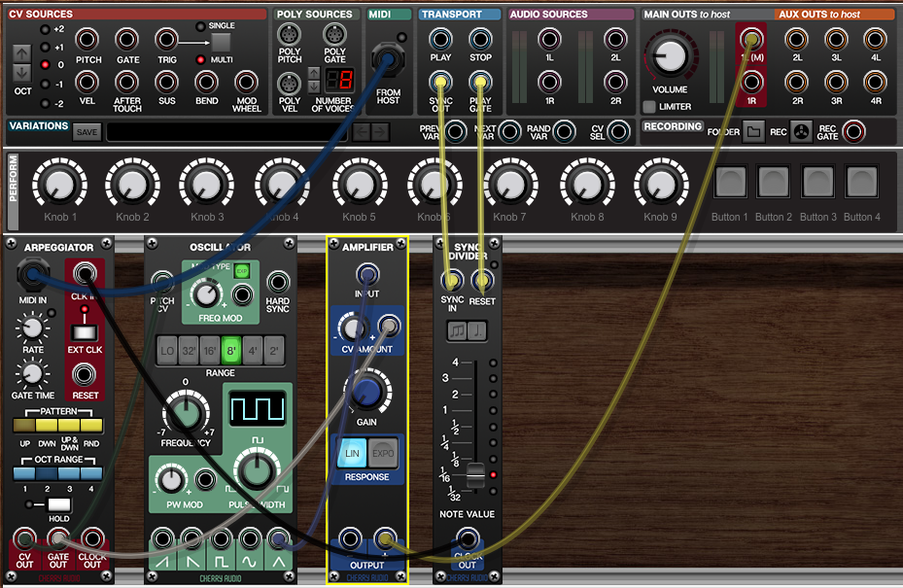903x588 pixels.
Task: Select the 16' oscillator range
Action: (x=211, y=350)
